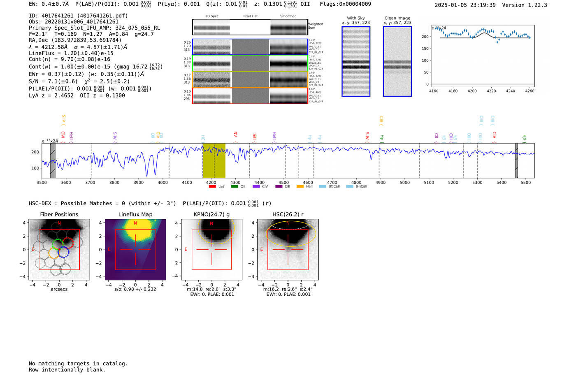Click the s/b: 8.98 +/- 0.232 caption
Viewport: 576px width, 392px height.
135,289
